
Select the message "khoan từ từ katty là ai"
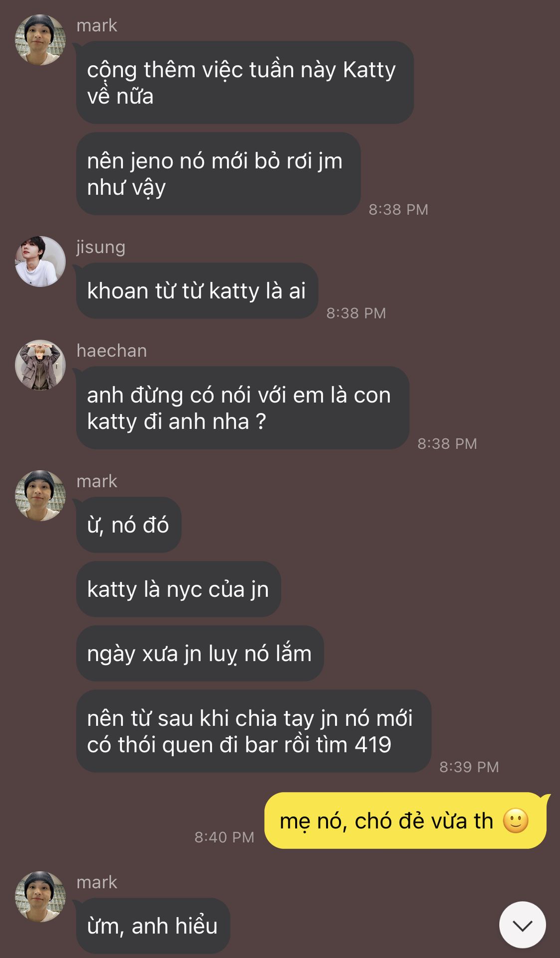point(197,291)
